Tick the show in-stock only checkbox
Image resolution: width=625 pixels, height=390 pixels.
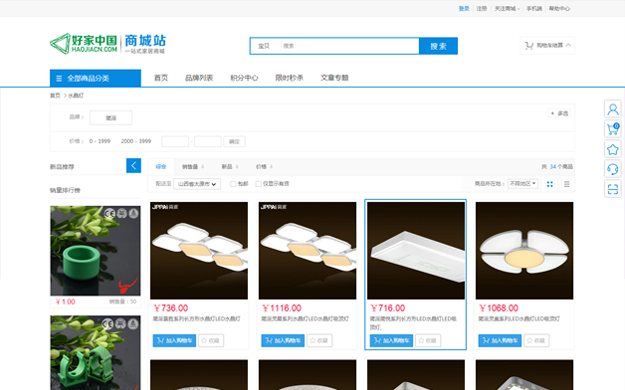[x=258, y=184]
